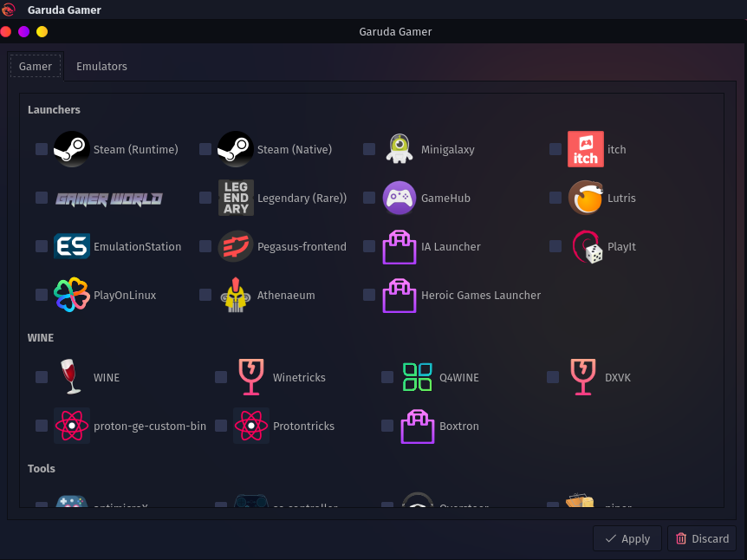Image resolution: width=747 pixels, height=560 pixels.
Task: Click the purple window control dot
Action: 23,31
